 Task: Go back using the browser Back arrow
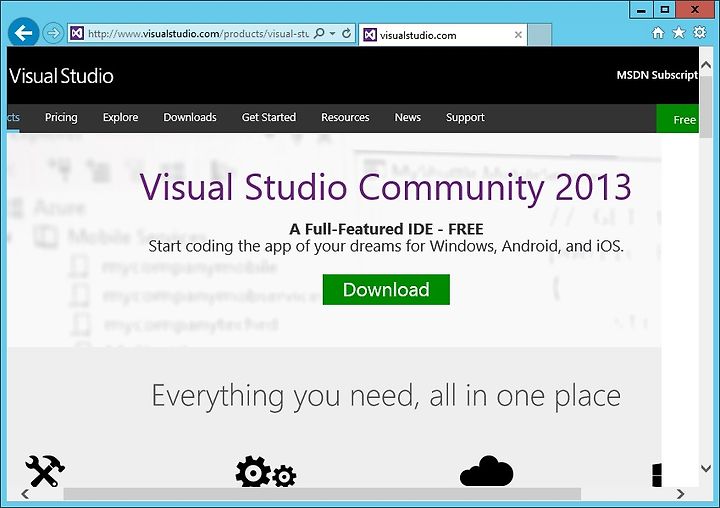[x=23, y=33]
